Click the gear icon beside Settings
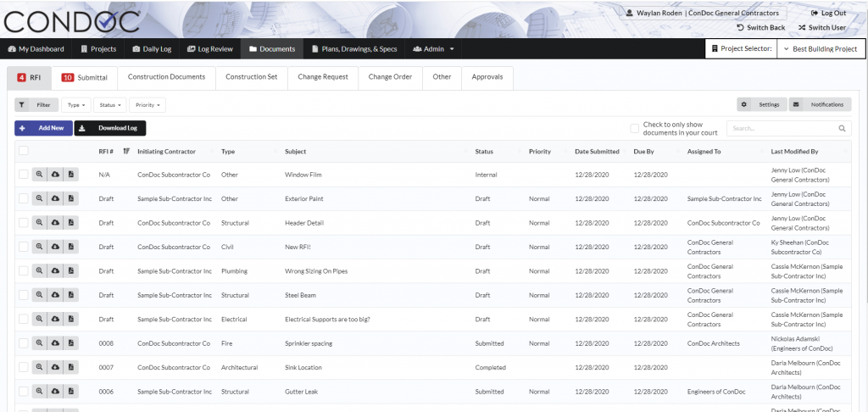868x412 pixels. point(744,104)
